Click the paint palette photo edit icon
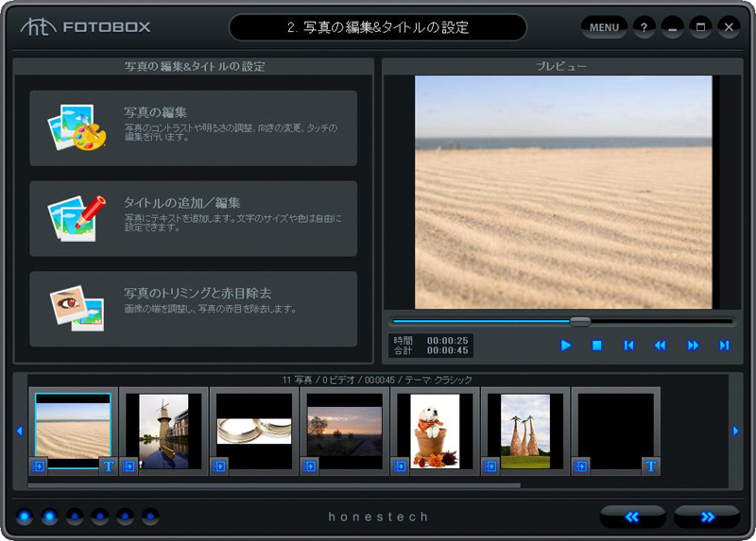 click(77, 127)
